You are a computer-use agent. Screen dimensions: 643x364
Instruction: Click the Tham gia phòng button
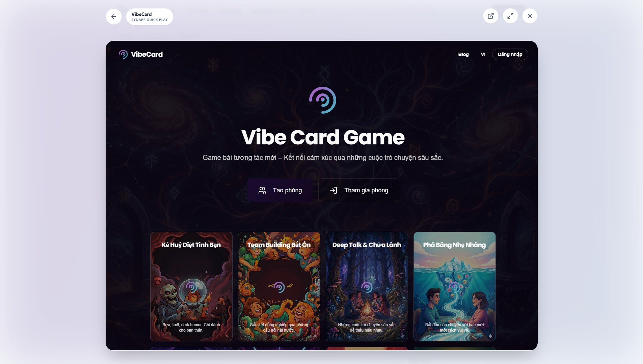point(359,190)
